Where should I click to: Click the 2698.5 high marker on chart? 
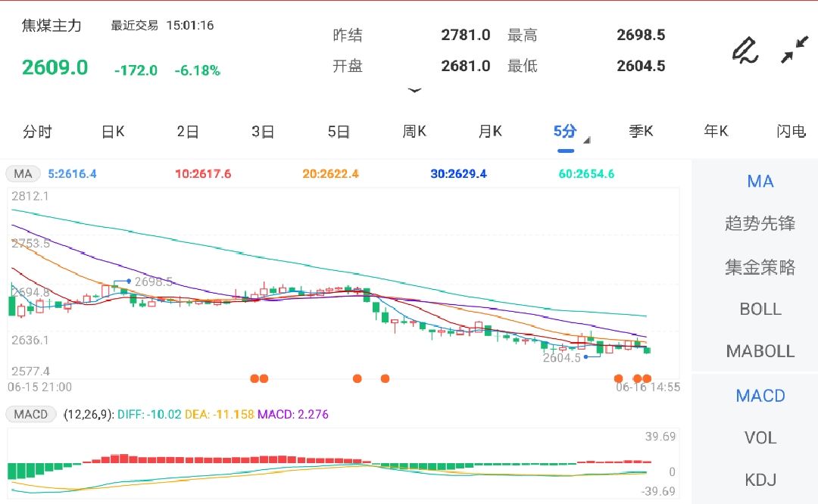pyautogui.click(x=153, y=282)
